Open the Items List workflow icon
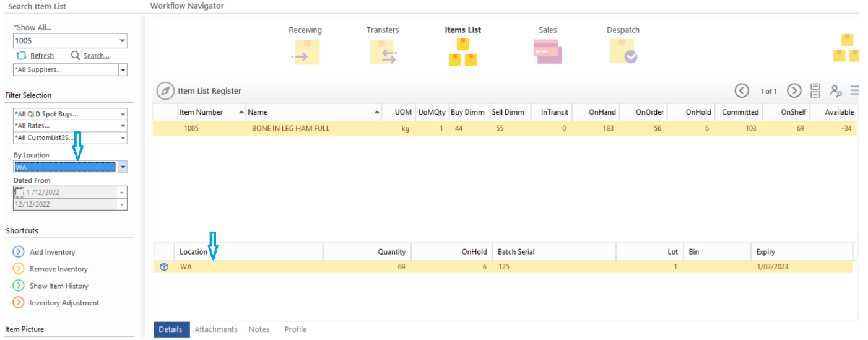 (x=462, y=52)
